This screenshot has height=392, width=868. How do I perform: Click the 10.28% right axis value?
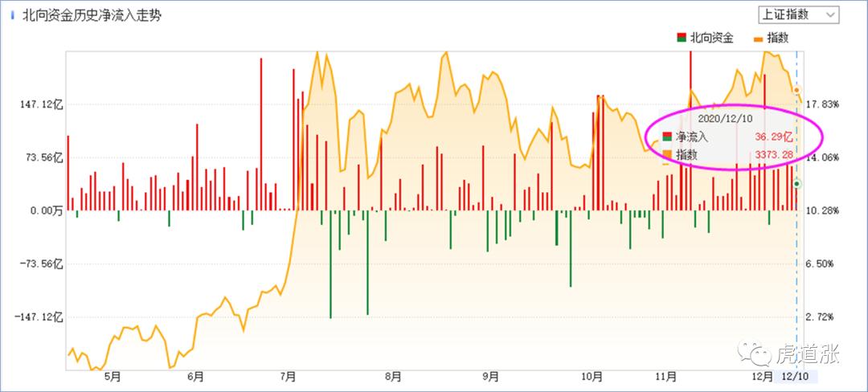coord(823,210)
